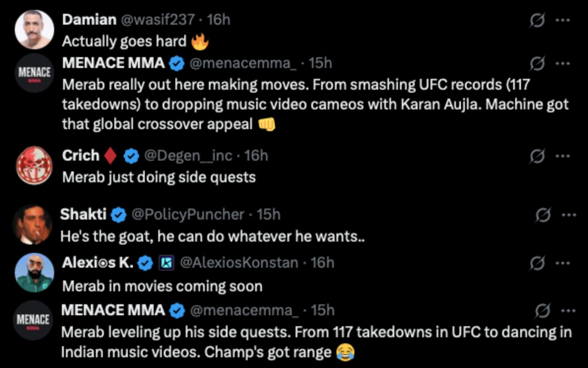The height and width of the screenshot is (368, 588).
Task: Open Alexios K. tweet's 16h timestamp
Action: 322,263
